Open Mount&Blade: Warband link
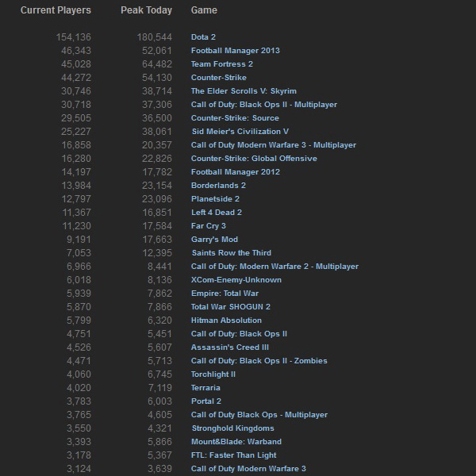This screenshot has height=476, width=476. tap(236, 441)
